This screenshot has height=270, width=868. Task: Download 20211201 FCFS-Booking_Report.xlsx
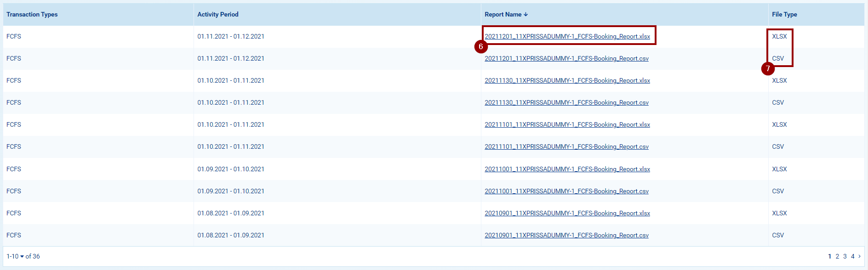coord(567,36)
